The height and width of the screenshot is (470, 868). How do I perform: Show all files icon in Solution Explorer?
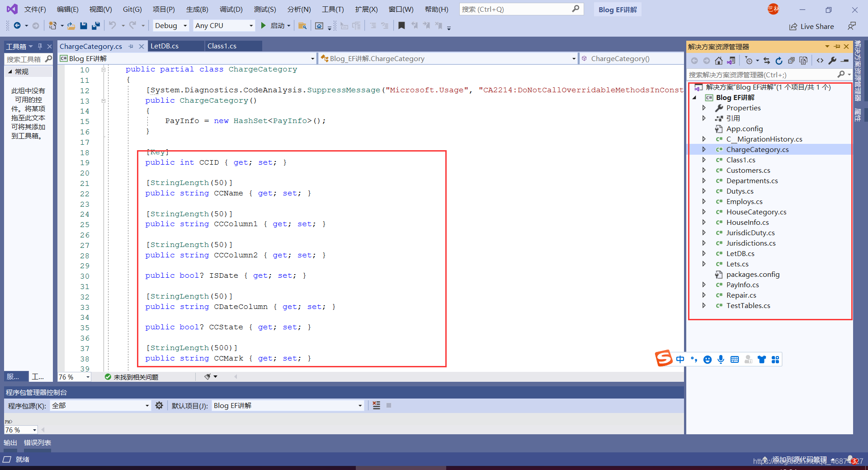(x=803, y=61)
